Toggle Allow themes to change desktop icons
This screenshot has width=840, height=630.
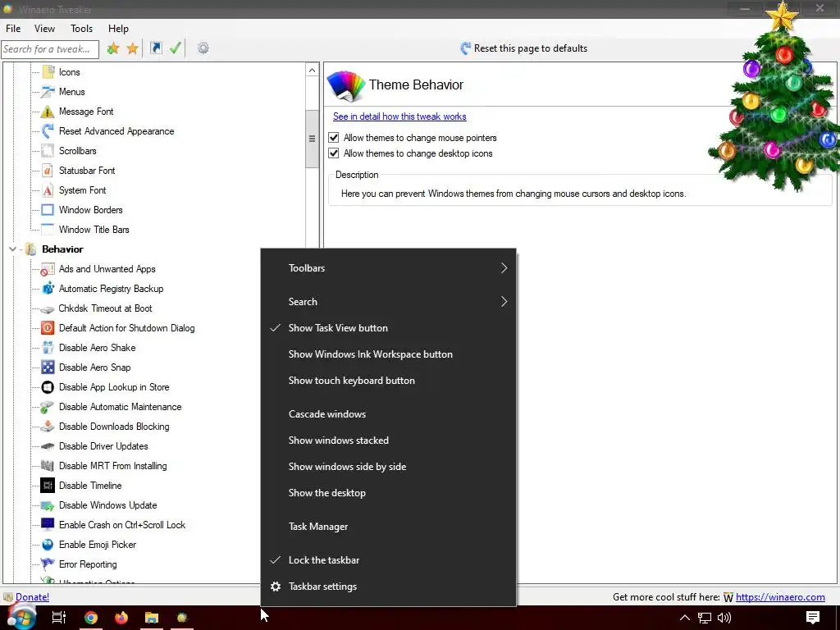coord(334,153)
